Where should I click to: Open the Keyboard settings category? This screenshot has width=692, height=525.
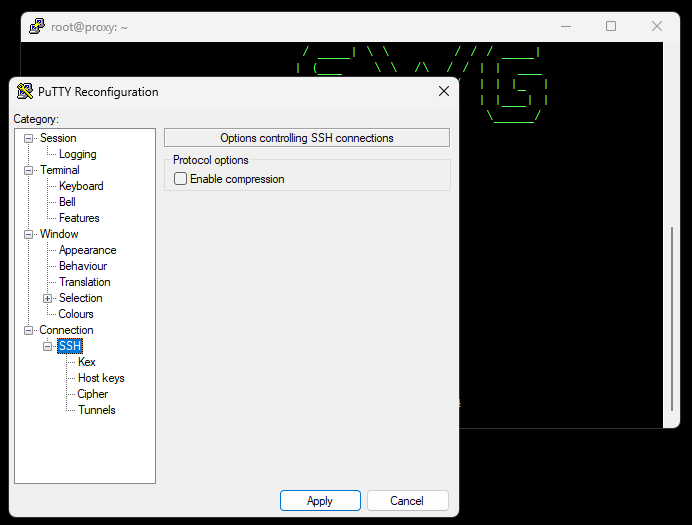(x=81, y=186)
